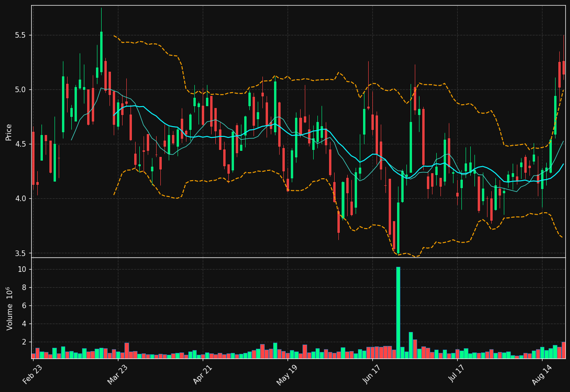Click the volume axis label 2
Screen dimensions: 570x392
[x=25, y=342]
